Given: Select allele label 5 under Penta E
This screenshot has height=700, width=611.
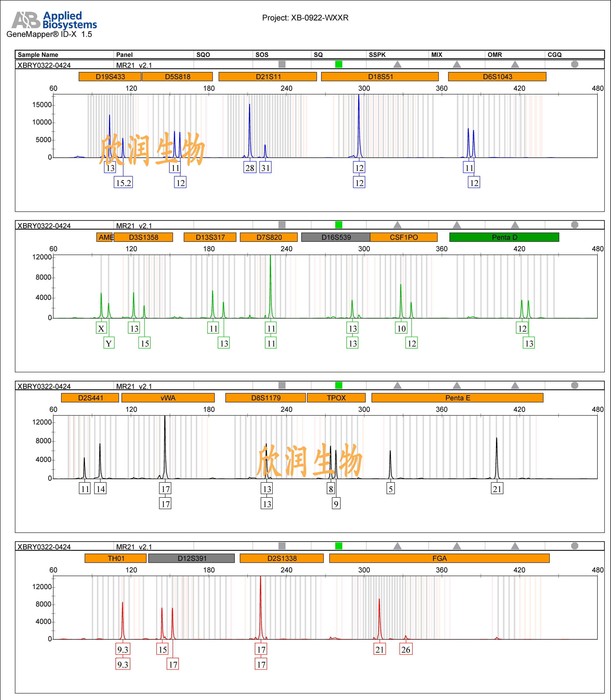Looking at the screenshot, I should tap(391, 489).
